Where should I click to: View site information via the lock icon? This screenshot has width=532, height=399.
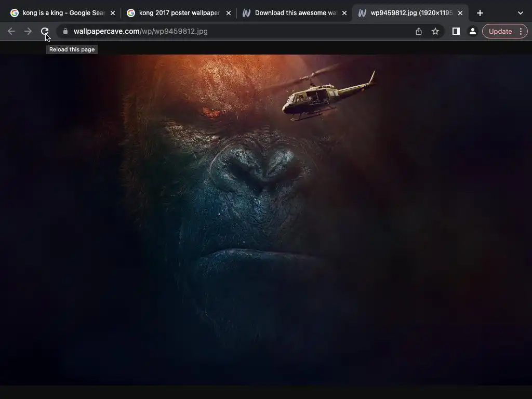click(65, 31)
